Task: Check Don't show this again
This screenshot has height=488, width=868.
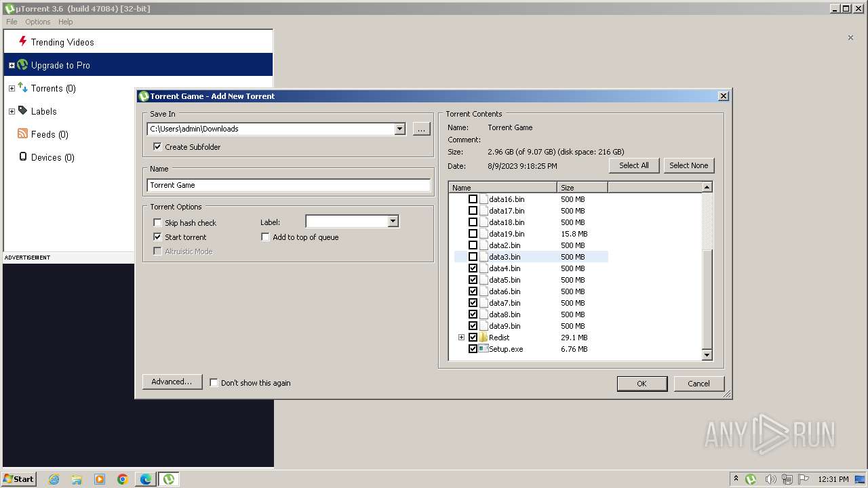Action: [214, 382]
